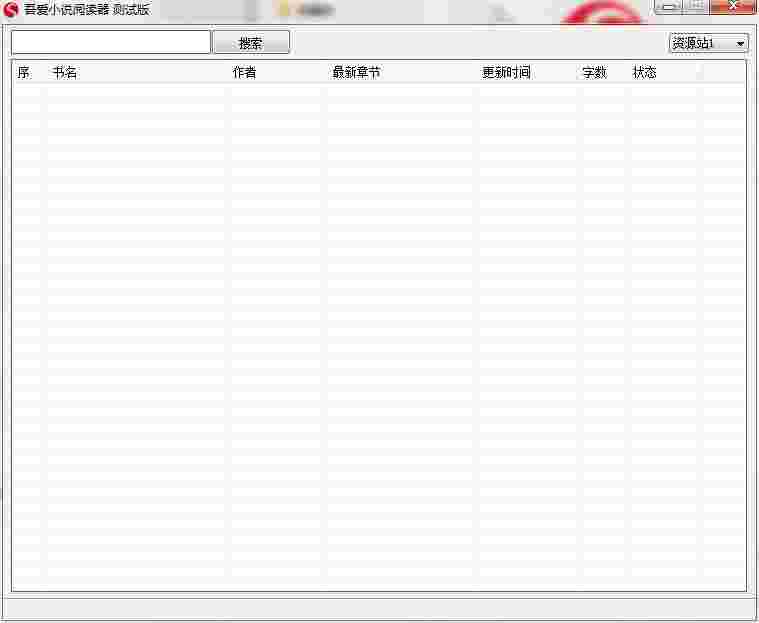Click the 字数 column header
This screenshot has height=623, width=759.
604,73
